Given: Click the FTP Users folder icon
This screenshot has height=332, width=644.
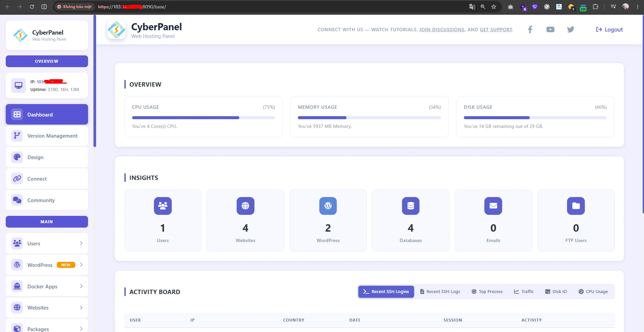Looking at the screenshot, I should [576, 206].
